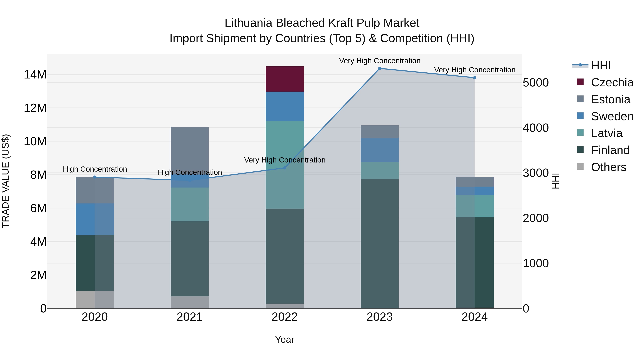Click the 'High Concentration' annotation above 2021

[x=190, y=172]
